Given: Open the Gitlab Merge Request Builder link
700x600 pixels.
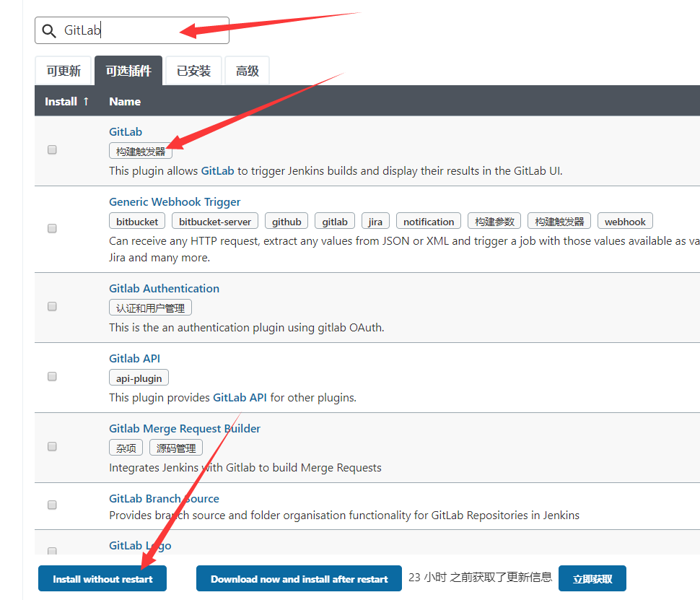Looking at the screenshot, I should point(184,429).
